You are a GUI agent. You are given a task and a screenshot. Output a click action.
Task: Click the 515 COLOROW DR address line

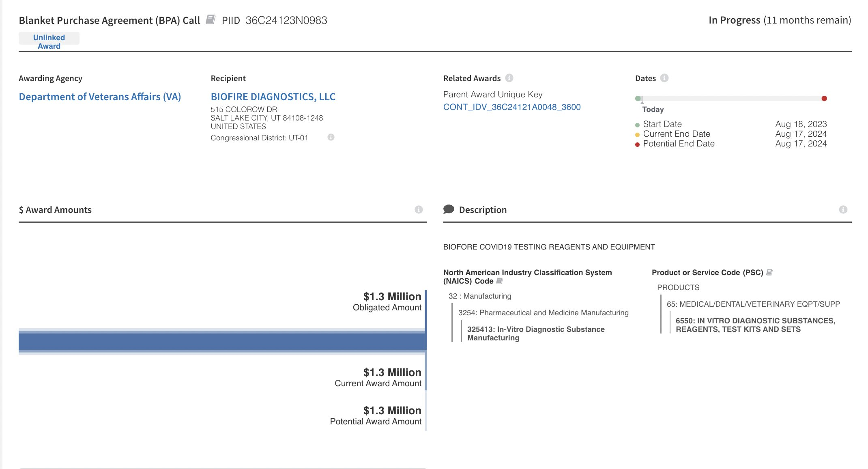pyautogui.click(x=244, y=110)
